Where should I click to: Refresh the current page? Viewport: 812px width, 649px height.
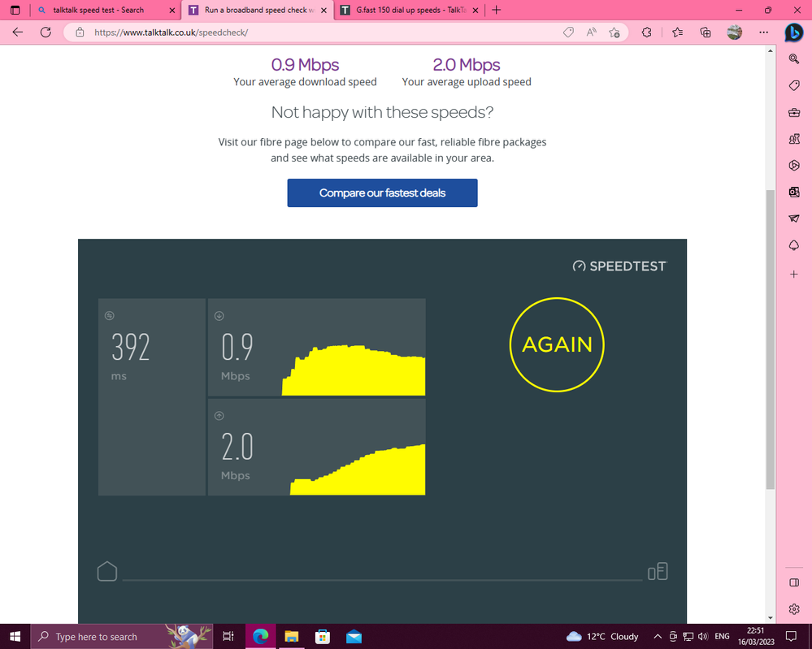point(46,32)
